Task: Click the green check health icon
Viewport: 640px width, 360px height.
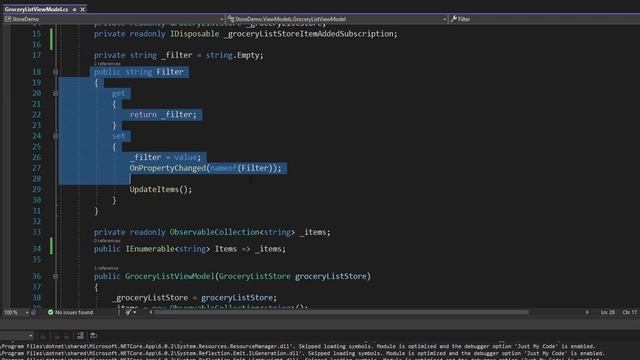Action: point(51,312)
